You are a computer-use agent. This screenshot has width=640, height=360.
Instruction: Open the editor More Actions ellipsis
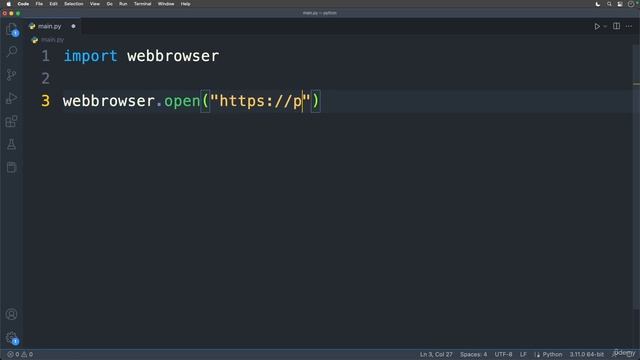(x=629, y=26)
